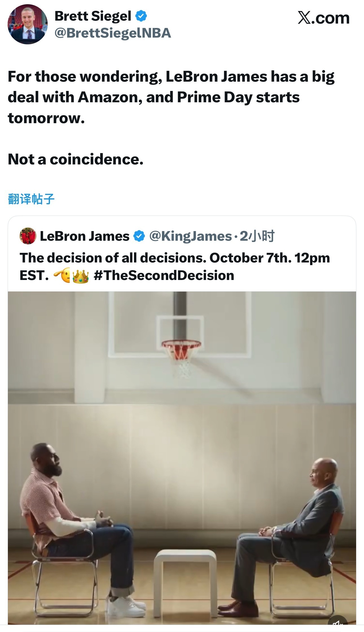Screen dimensions: 364x632
Task: Open the @KingJames handle
Action: (x=190, y=236)
